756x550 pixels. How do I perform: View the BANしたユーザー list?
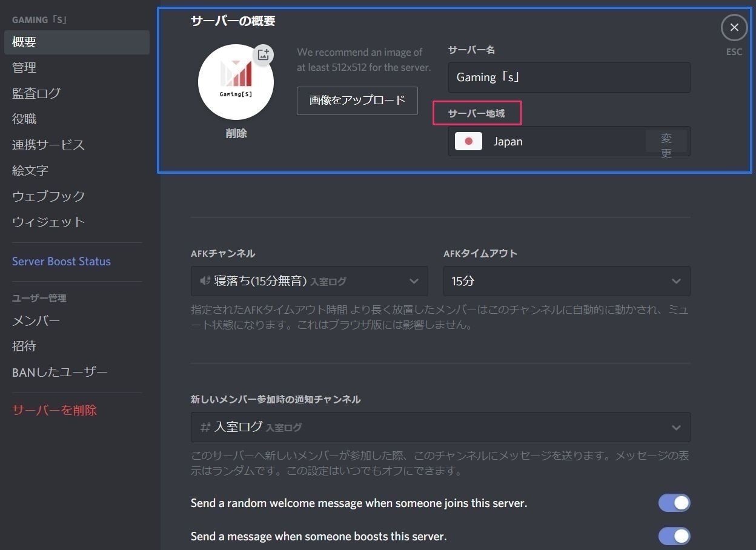[x=59, y=372]
